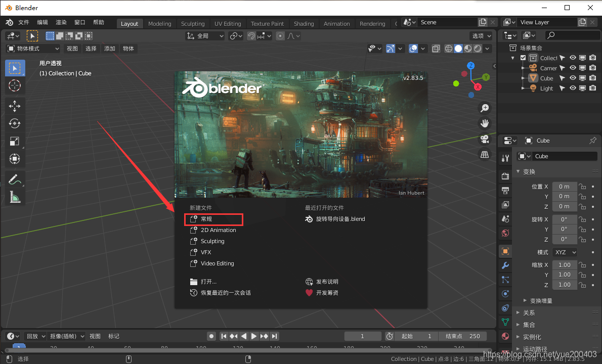
Task: Click the Scale X value slider field
Action: 565,265
